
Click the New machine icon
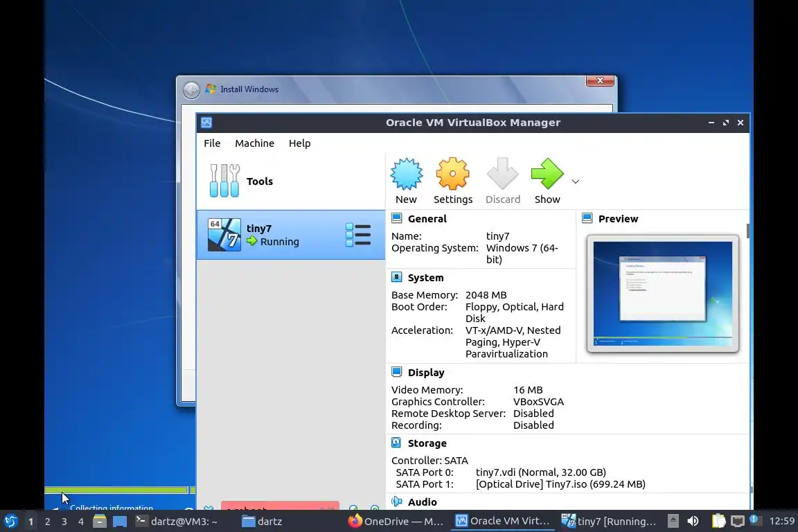pos(406,174)
